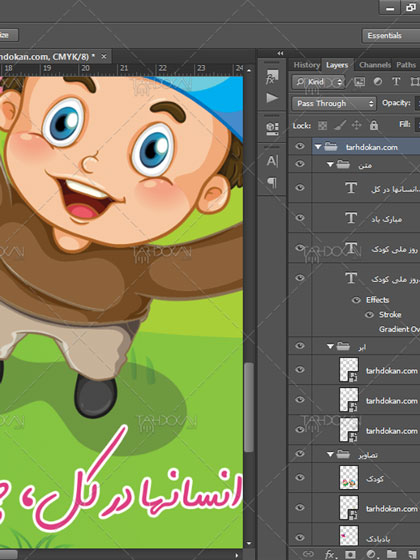
Task: Open the 3D panel cube icon
Action: click(x=272, y=128)
